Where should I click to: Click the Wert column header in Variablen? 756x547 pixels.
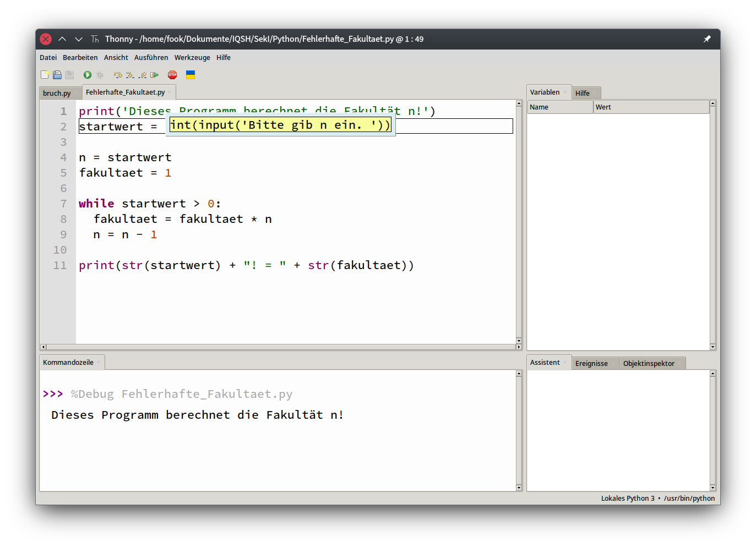pos(651,107)
